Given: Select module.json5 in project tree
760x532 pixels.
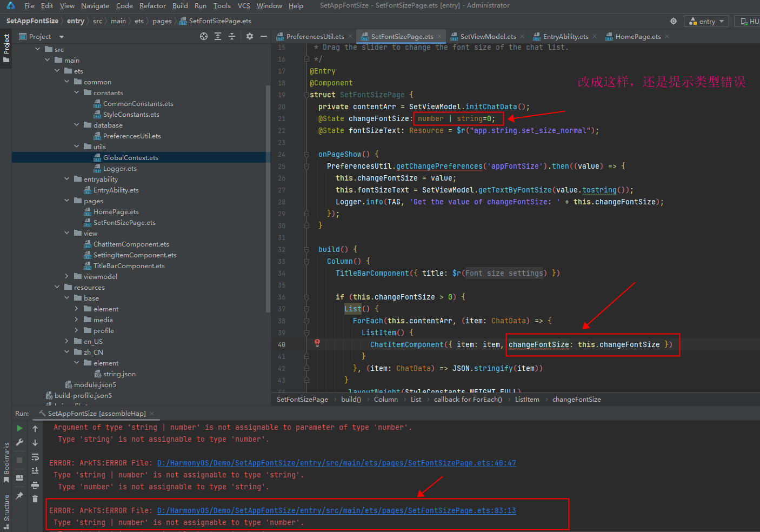Looking at the screenshot, I should pos(95,384).
